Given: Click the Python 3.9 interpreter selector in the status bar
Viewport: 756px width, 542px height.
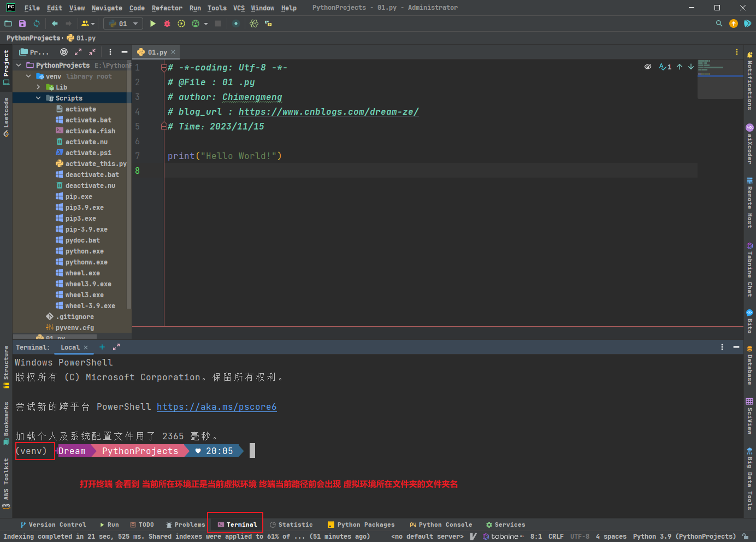Looking at the screenshot, I should 684,537.
